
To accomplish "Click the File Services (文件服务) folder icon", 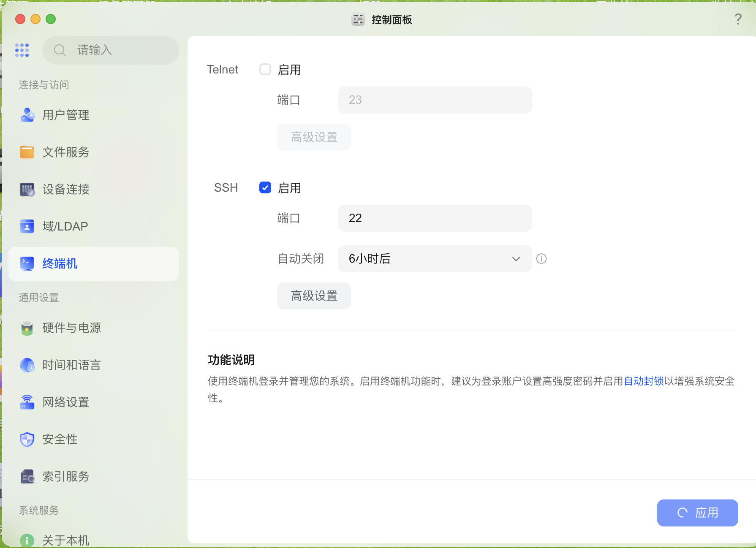I will (x=27, y=152).
